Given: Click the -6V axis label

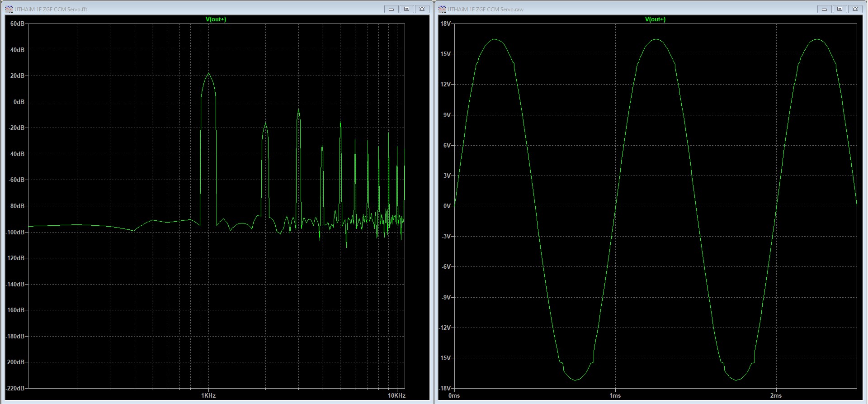Looking at the screenshot, I should click(x=446, y=266).
